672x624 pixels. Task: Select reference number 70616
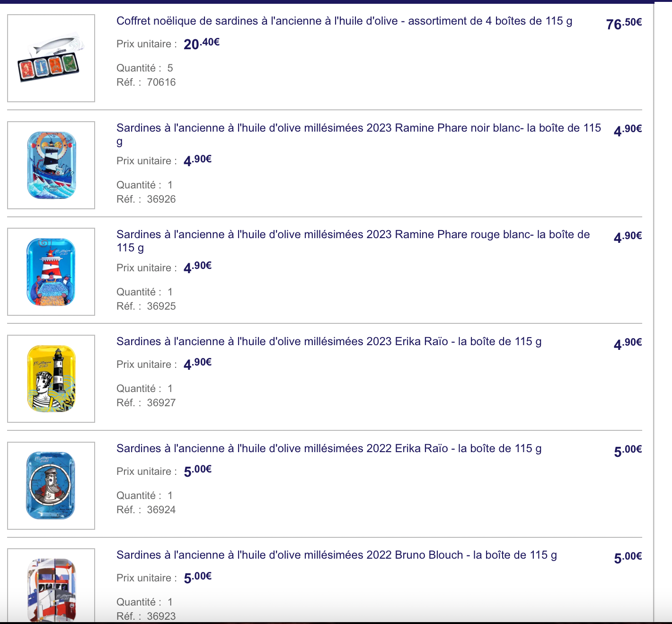(161, 82)
